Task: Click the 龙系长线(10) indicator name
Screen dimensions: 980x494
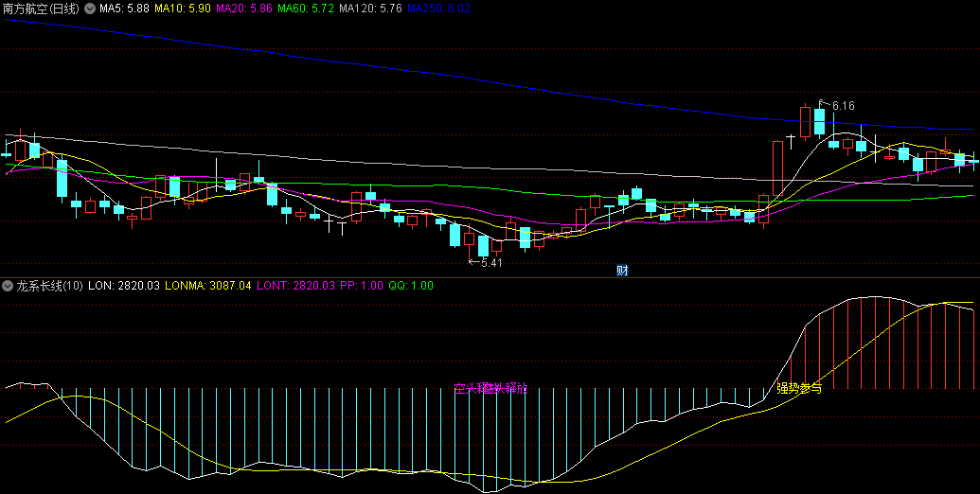Action: point(49,286)
